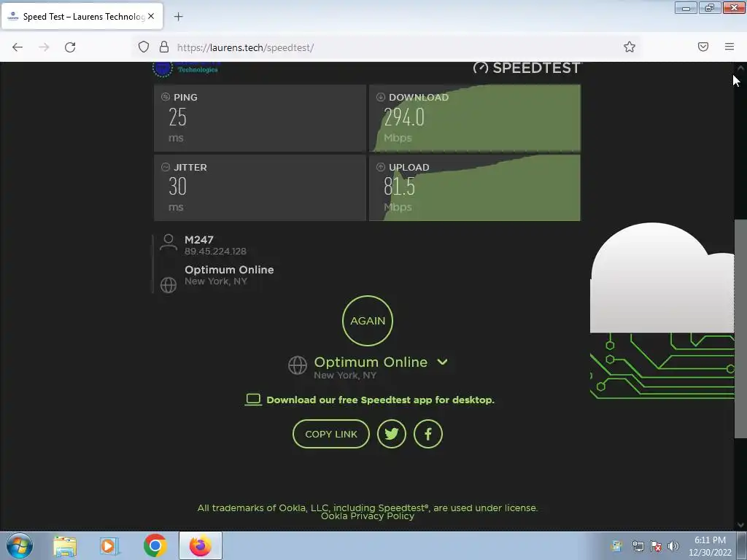Open the Windows Start menu
747x560 pixels.
(x=20, y=545)
